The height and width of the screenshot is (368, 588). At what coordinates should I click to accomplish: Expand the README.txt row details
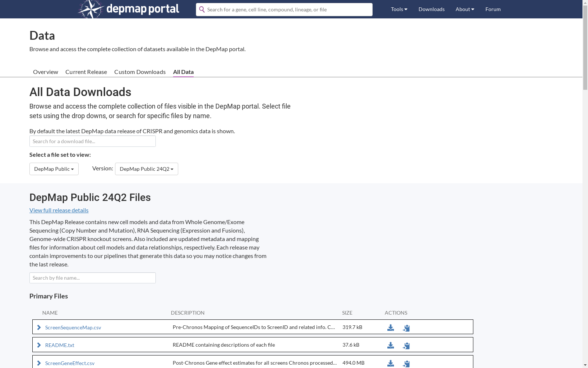39,345
